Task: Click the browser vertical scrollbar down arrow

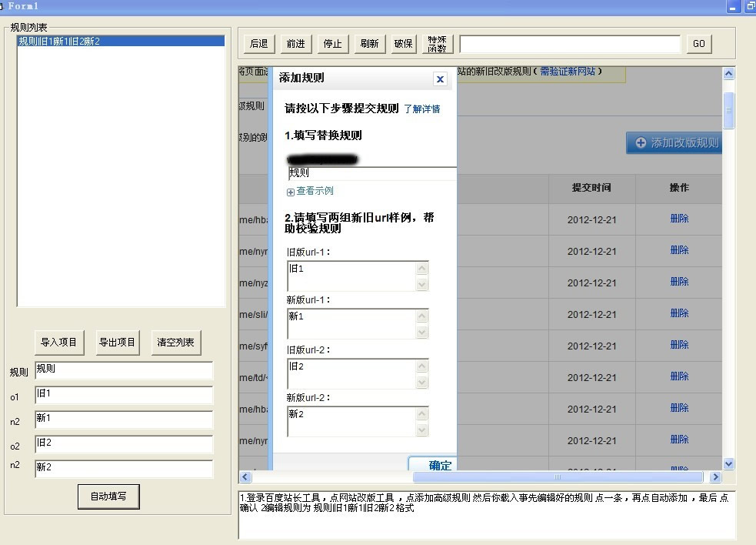Action: pos(728,464)
